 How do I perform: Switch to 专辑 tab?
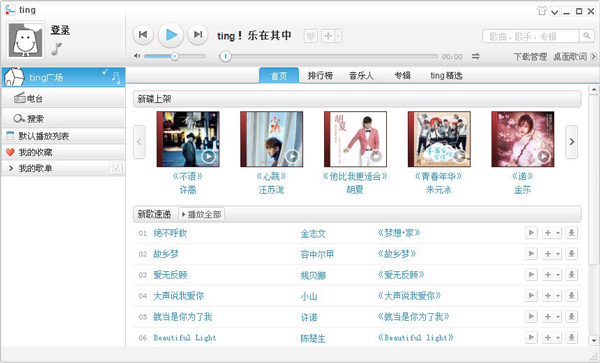click(403, 76)
